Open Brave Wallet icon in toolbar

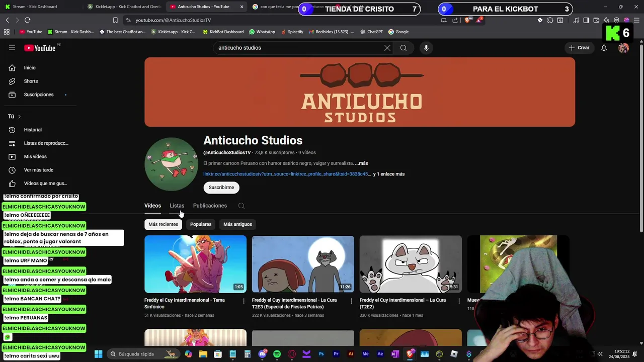click(596, 20)
